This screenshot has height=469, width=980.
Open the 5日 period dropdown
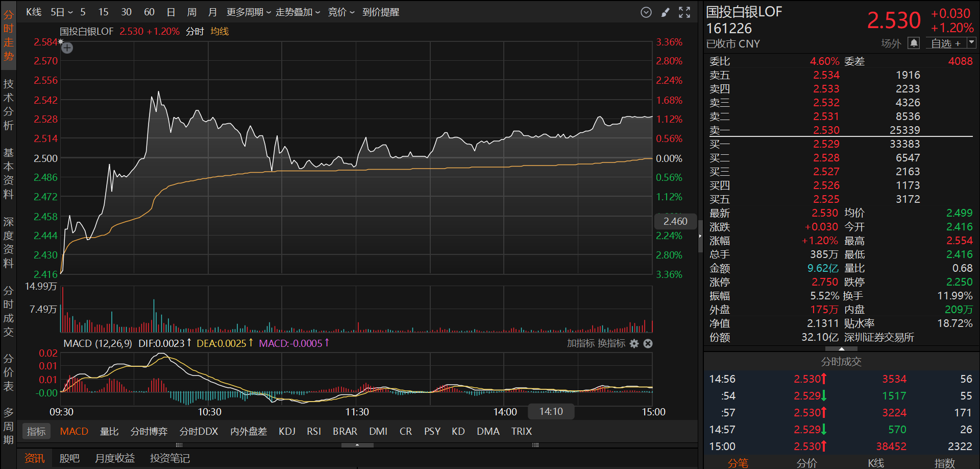61,12
